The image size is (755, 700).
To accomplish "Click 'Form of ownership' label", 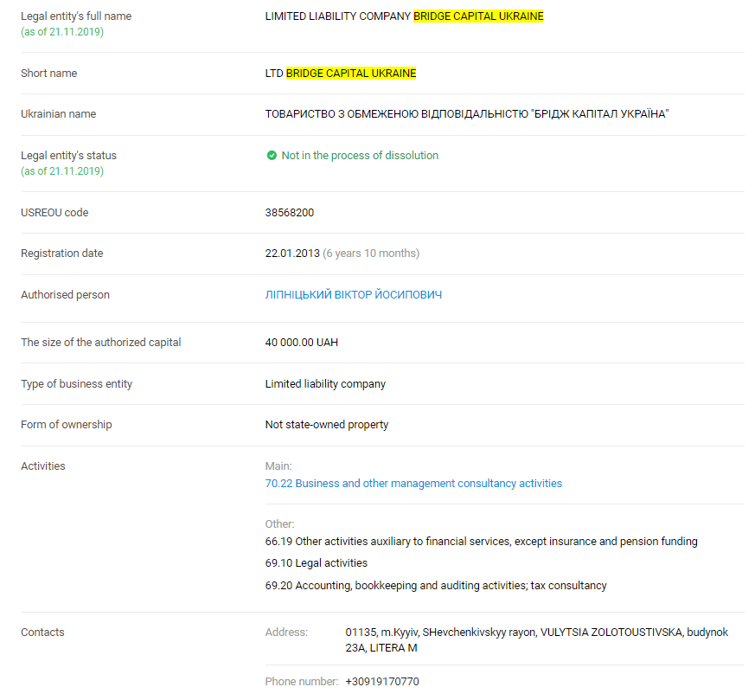I will (66, 425).
